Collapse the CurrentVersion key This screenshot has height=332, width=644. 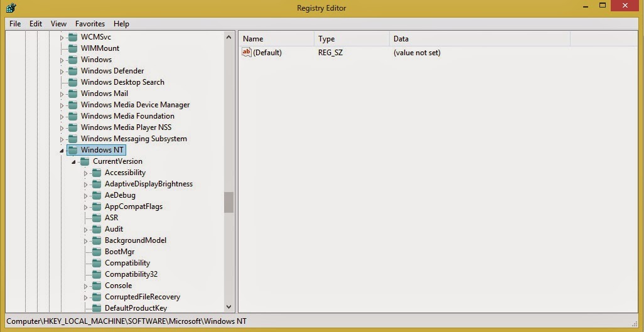[74, 162]
